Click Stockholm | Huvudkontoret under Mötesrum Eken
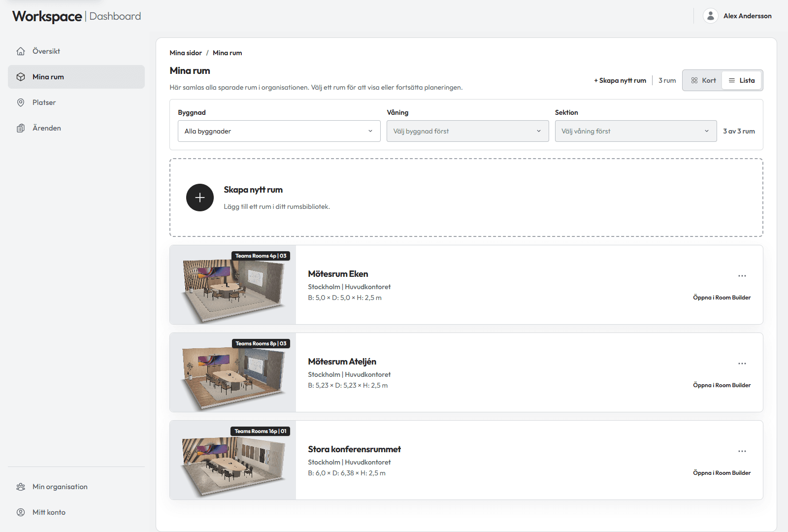Viewport: 788px width, 532px height. click(x=349, y=287)
